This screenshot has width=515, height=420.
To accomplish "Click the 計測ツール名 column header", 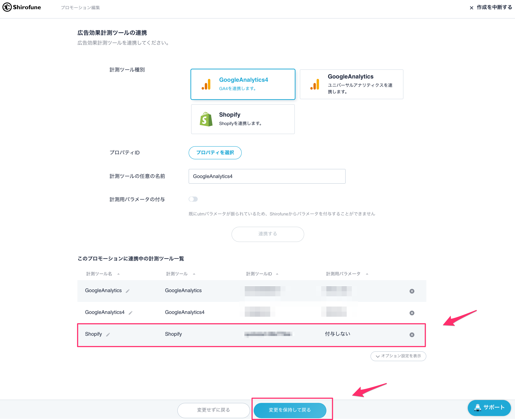I will click(x=99, y=274).
